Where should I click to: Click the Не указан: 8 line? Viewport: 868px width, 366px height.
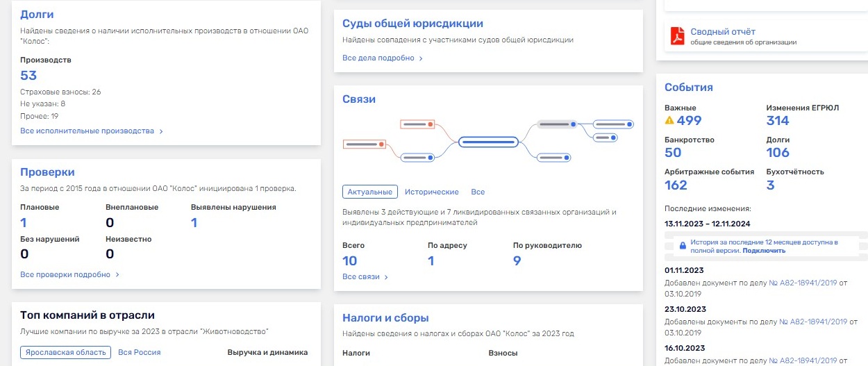coord(42,103)
